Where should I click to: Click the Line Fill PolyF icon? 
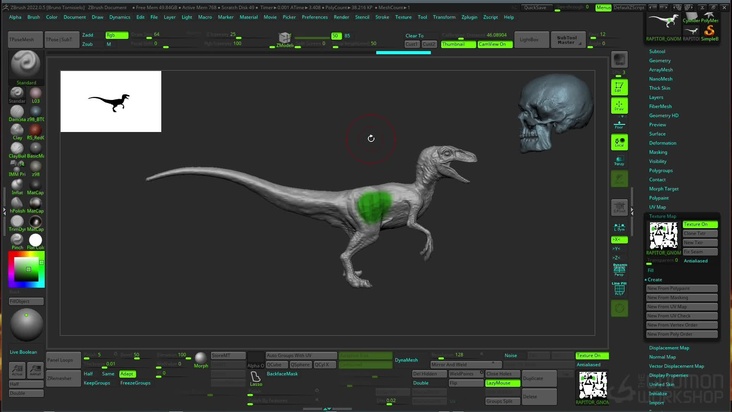coord(619,288)
